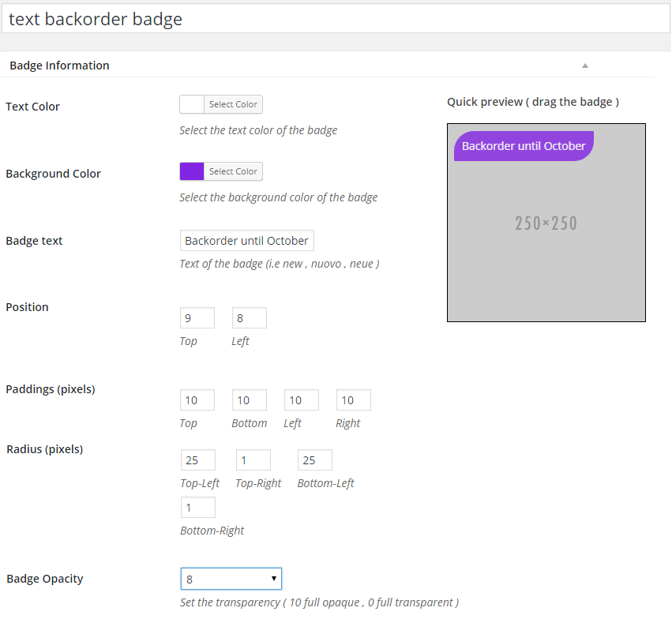This screenshot has width=672, height=619.
Task: Open the Badge Opacity dropdown
Action: (x=231, y=579)
